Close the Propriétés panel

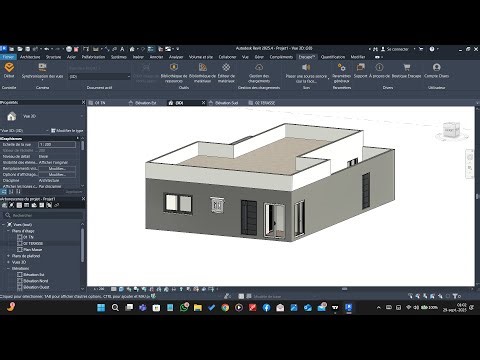[x=83, y=102]
